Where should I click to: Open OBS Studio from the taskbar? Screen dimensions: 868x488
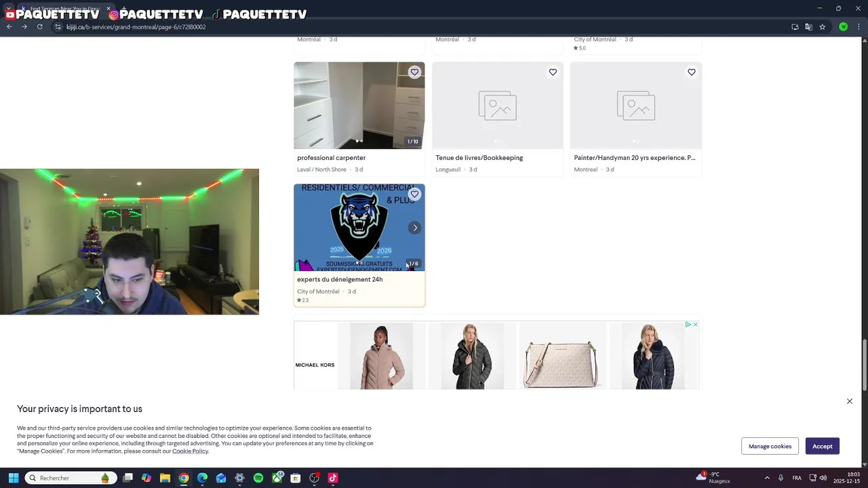click(314, 478)
